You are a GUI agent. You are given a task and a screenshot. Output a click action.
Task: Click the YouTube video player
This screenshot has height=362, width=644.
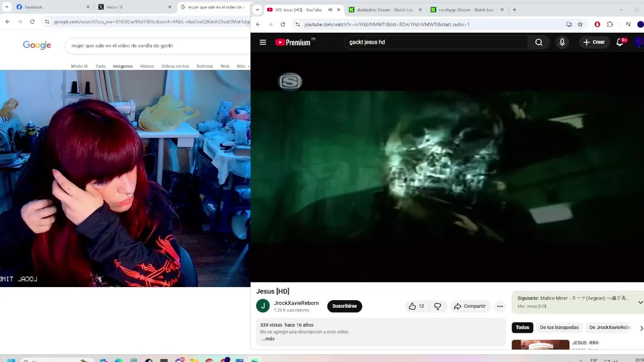[x=447, y=167]
